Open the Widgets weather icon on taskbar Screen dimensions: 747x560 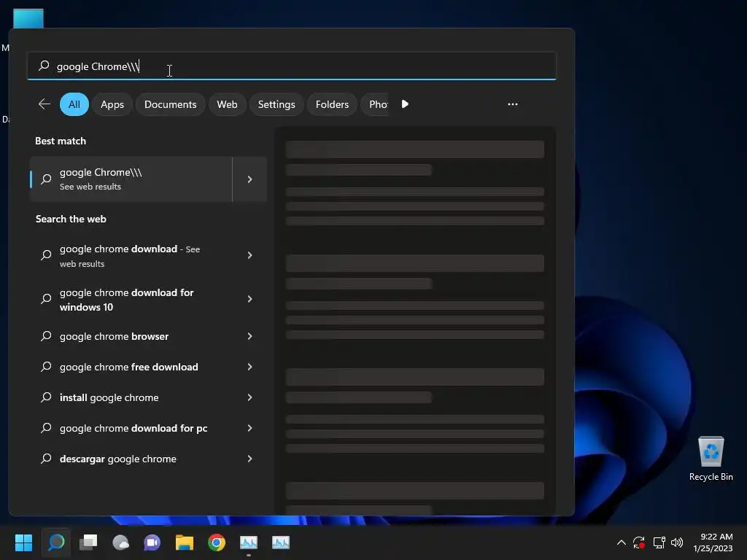[120, 542]
